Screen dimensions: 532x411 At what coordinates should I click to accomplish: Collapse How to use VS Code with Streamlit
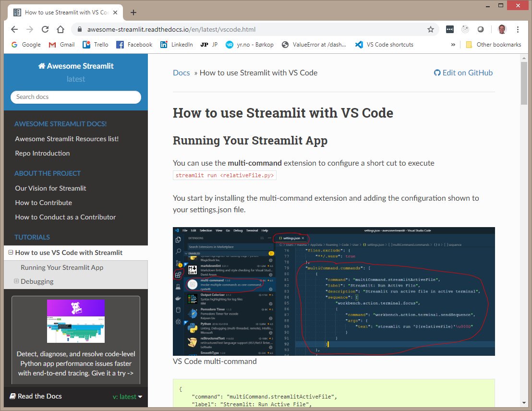tap(11, 253)
